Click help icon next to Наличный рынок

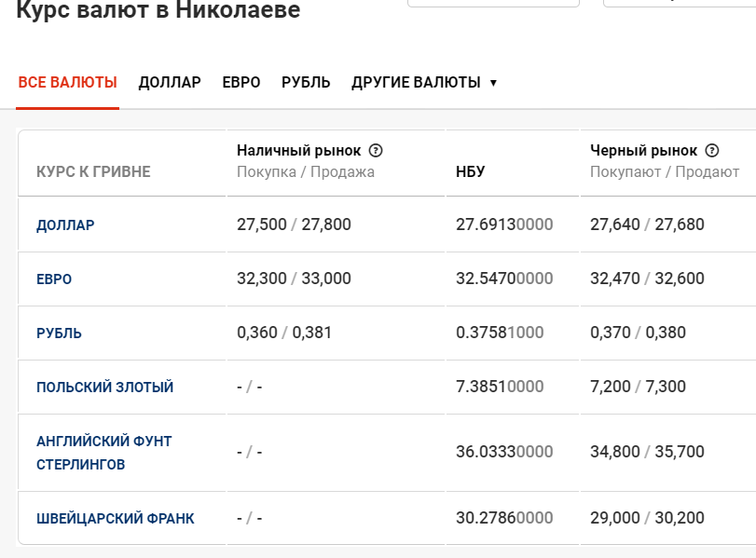click(376, 151)
